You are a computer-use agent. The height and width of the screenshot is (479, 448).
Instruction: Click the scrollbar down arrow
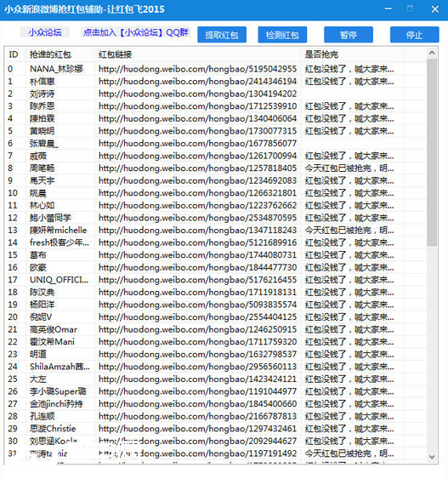pos(432,457)
